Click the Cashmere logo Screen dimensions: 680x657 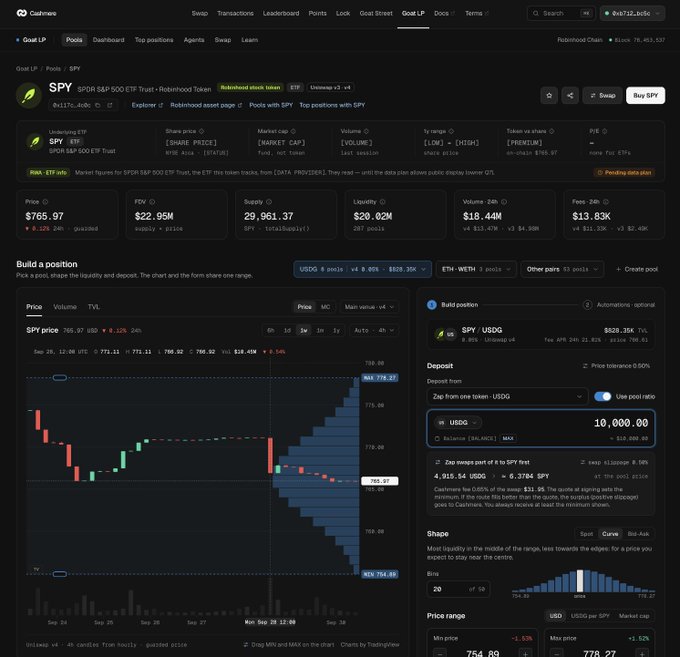tap(36, 13)
